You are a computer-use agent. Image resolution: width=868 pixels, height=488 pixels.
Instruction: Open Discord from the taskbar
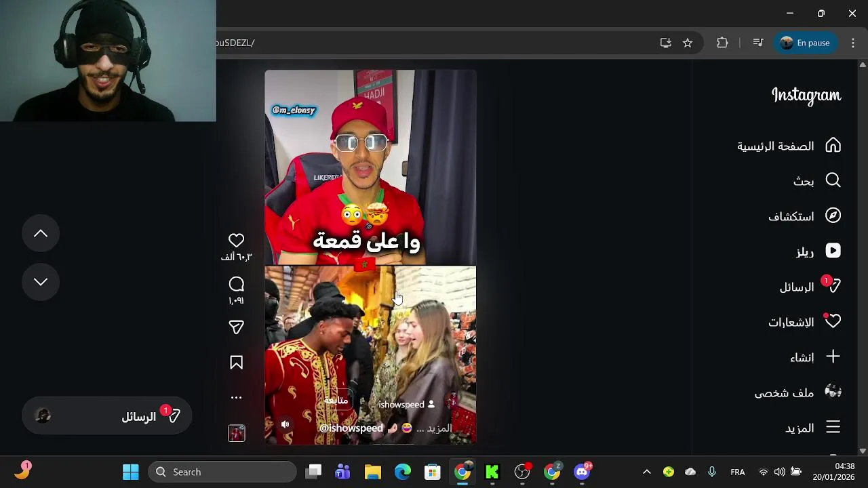coord(583,472)
